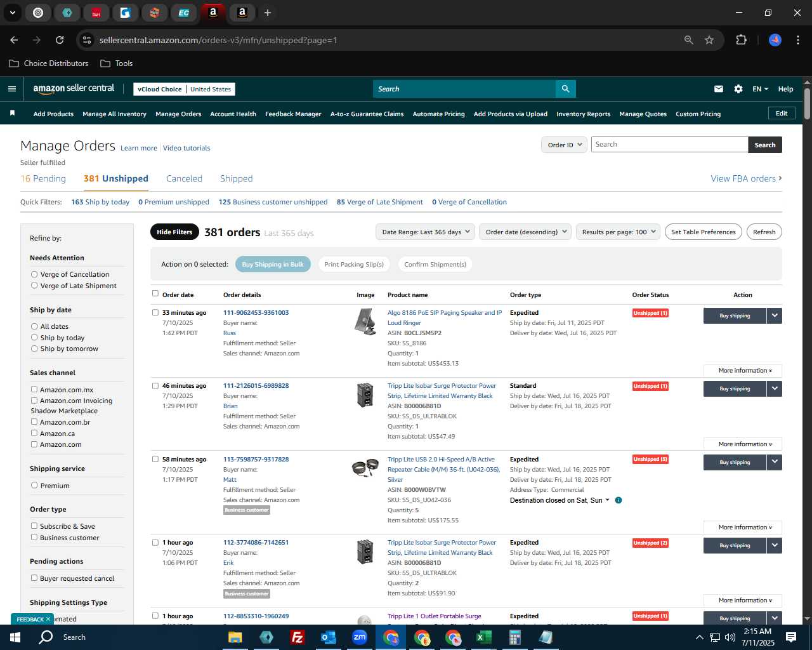The image size is (812, 650).
Task: Apply the 163 Ship by today quick filter
Action: [x=100, y=202]
